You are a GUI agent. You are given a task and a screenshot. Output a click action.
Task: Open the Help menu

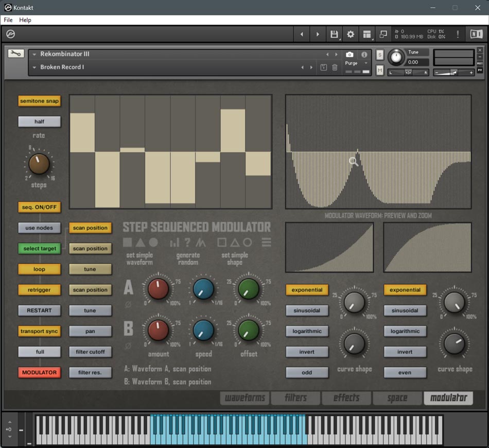click(25, 20)
